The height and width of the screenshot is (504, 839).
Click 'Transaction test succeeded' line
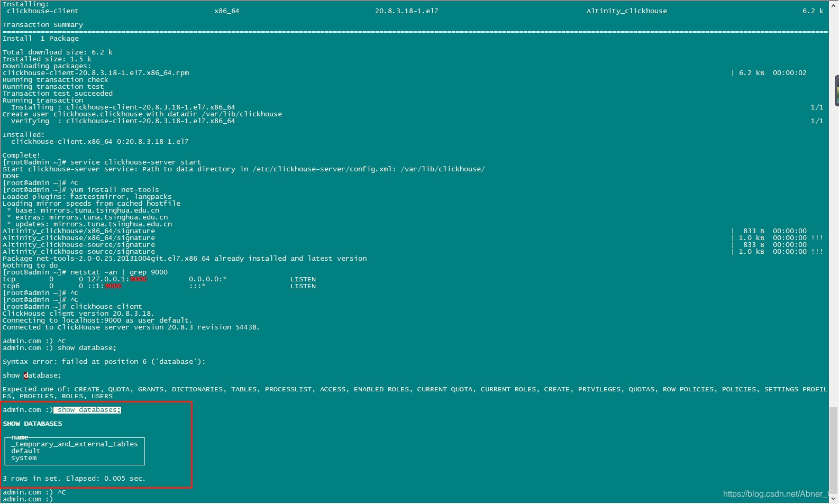pos(58,94)
